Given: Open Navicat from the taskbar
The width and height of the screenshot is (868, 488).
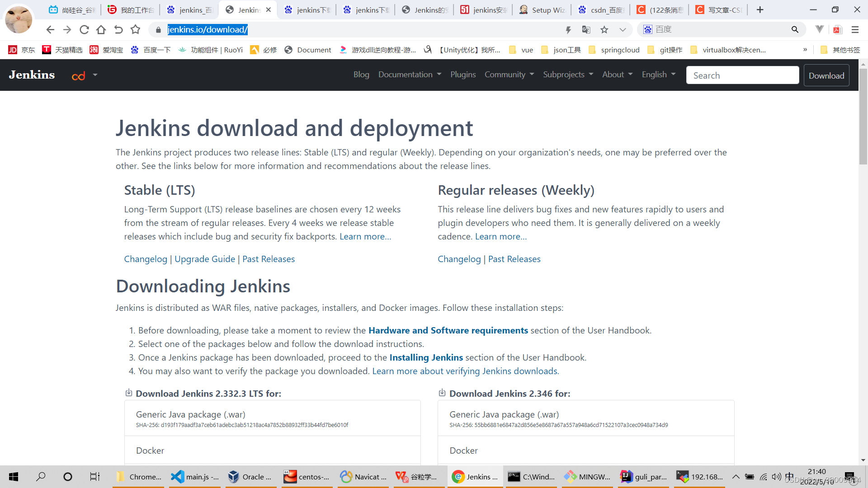Looking at the screenshot, I should [364, 476].
